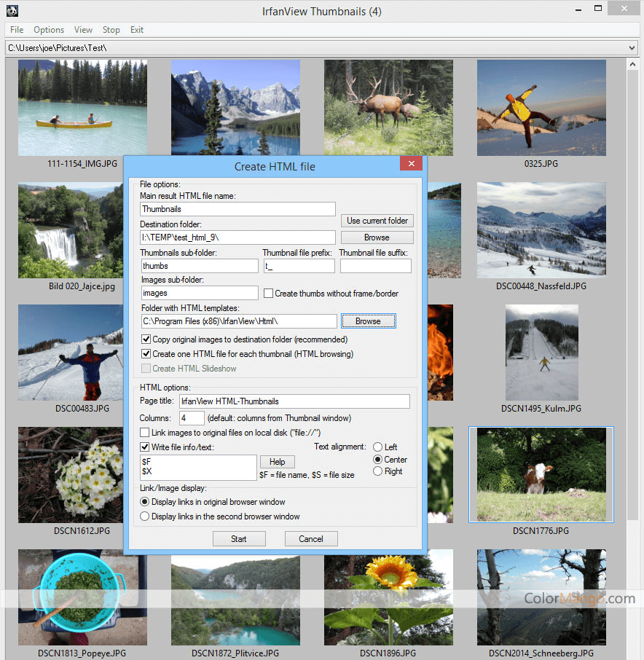Close the Create HTML file dialog

(411, 164)
